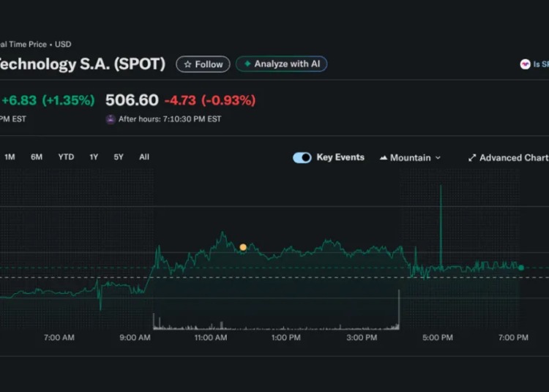This screenshot has width=549, height=392.
Task: Click the yellow key event marker on chart
Action: tap(243, 247)
